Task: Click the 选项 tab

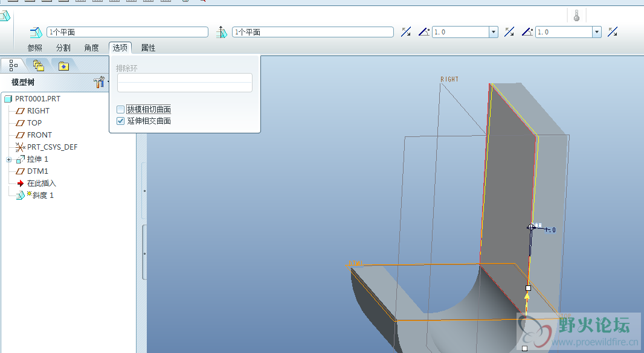Action: [120, 48]
